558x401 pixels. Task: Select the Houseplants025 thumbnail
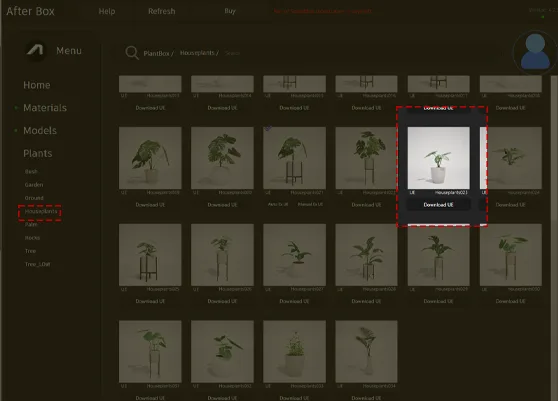[x=150, y=255]
